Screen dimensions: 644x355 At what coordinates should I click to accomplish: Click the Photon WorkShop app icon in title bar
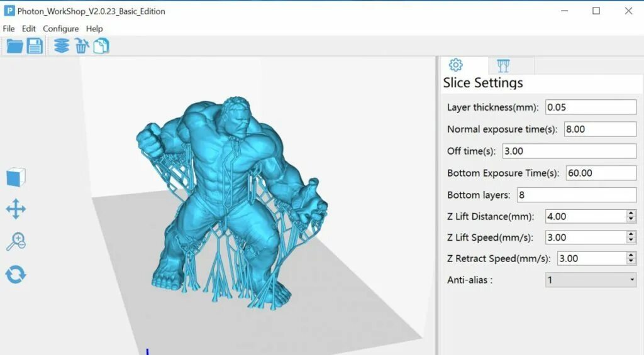click(x=9, y=11)
